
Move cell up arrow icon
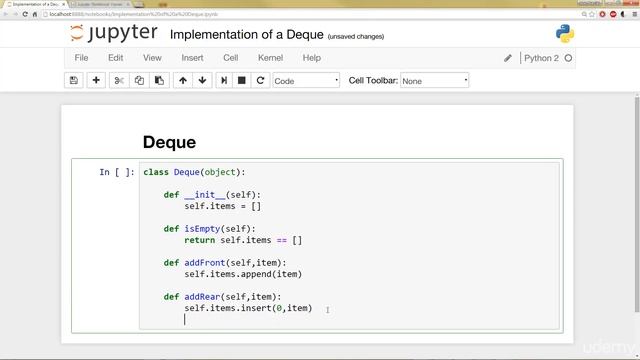tap(183, 80)
